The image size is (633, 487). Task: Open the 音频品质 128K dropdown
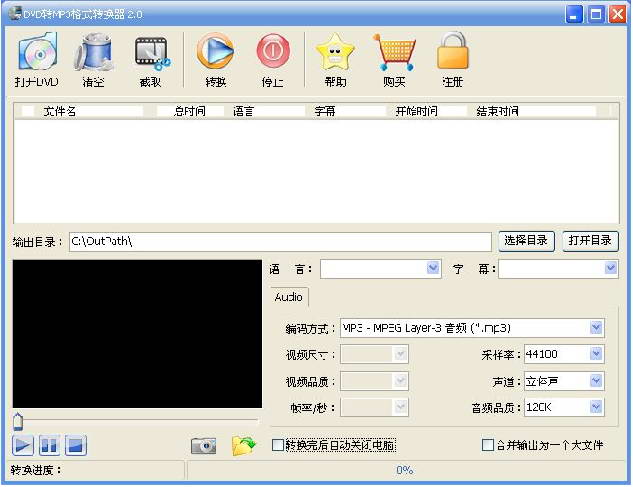click(x=596, y=407)
